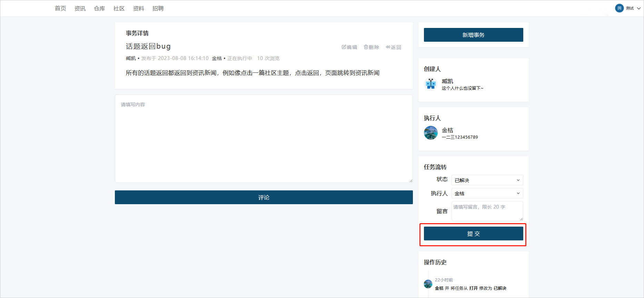Click the user avatar in top bar
This screenshot has width=644, height=298.
point(619,8)
